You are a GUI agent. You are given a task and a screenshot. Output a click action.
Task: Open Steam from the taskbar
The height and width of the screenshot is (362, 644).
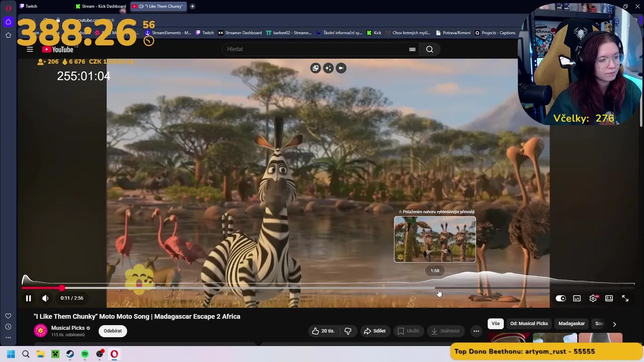(70, 354)
